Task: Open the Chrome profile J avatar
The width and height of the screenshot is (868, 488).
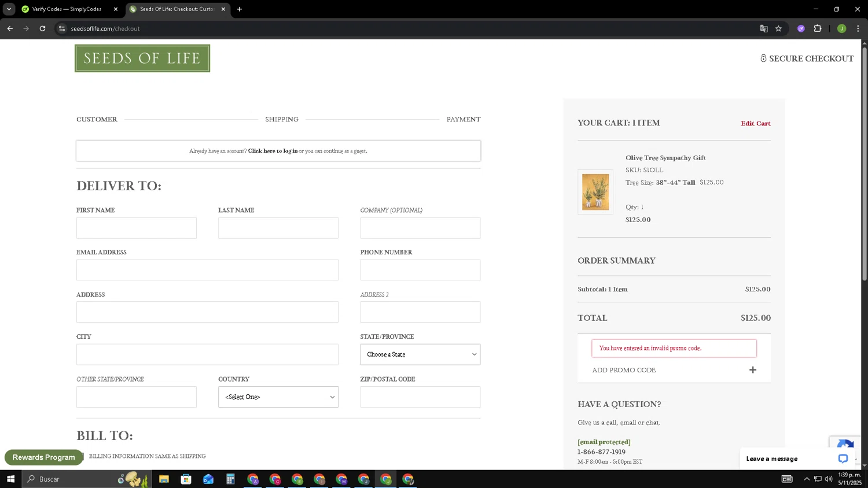Action: pos(842,28)
